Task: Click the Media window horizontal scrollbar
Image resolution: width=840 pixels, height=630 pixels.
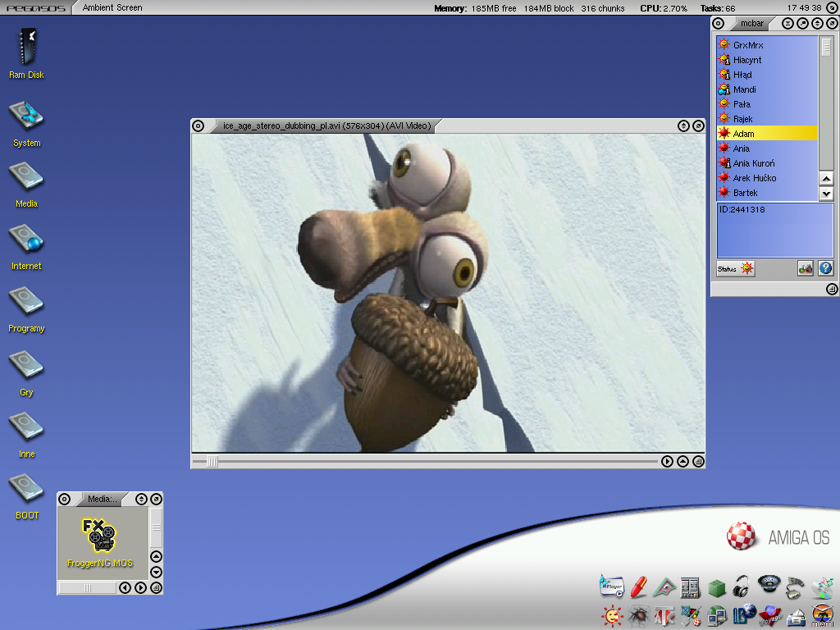Action: click(87, 587)
